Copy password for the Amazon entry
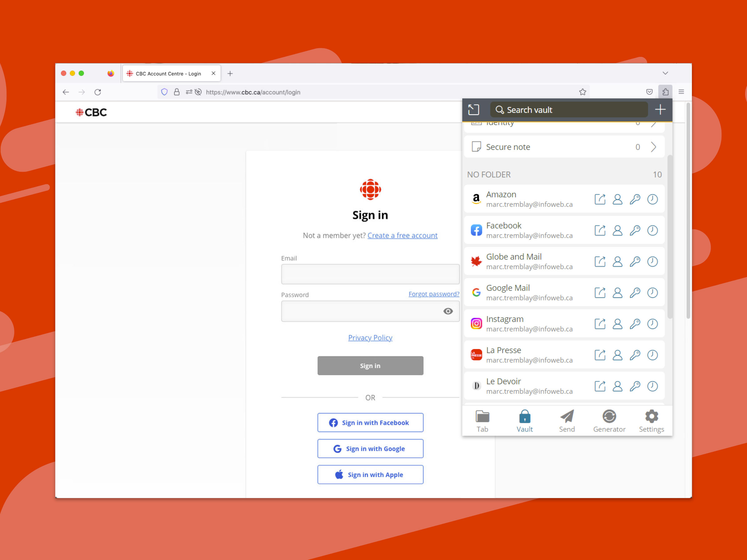Viewport: 747px width, 560px height. coord(635,199)
